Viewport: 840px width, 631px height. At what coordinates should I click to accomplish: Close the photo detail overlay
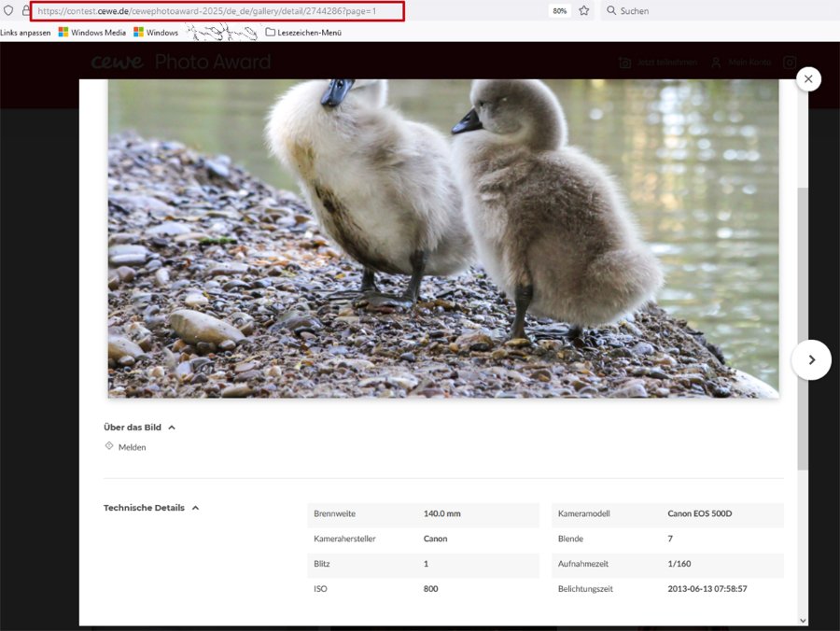808,79
